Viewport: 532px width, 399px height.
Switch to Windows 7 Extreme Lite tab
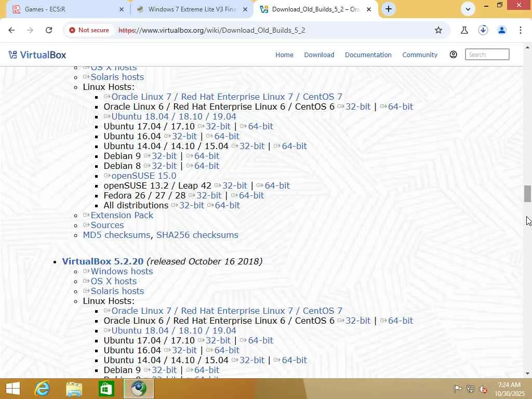point(192,9)
